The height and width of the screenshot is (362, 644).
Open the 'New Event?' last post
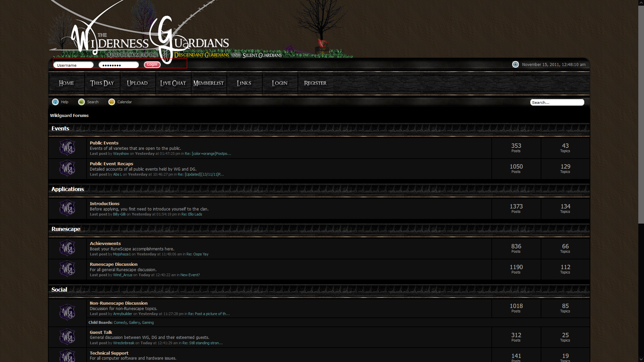[190, 275]
